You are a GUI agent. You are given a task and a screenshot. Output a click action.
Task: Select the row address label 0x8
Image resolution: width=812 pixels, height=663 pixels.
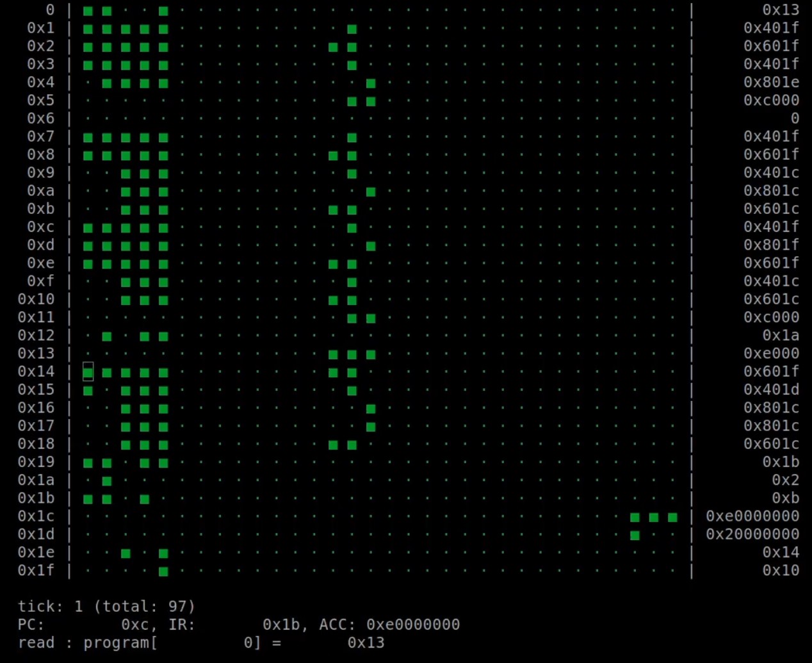pos(41,154)
